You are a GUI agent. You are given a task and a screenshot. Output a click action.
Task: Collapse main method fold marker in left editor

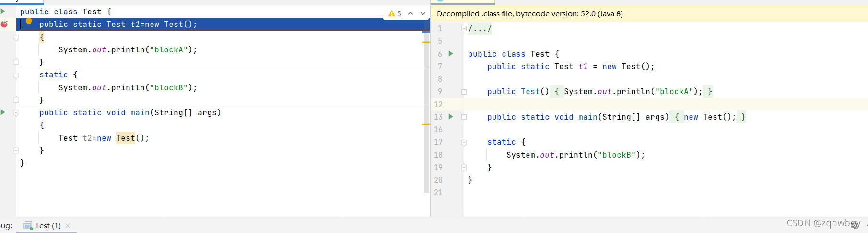point(16,113)
